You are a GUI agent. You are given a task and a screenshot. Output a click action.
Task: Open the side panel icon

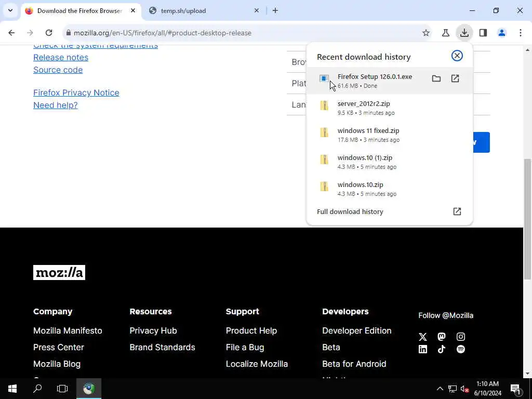pos(483,33)
